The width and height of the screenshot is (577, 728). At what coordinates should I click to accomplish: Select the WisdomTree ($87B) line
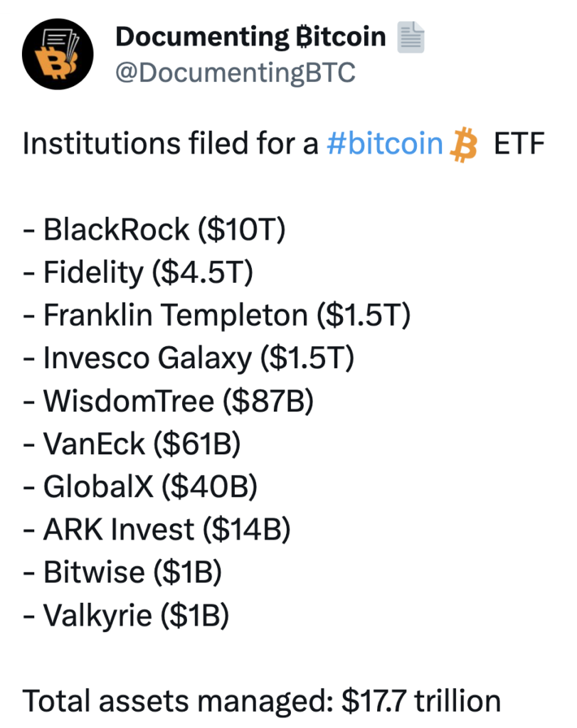coord(168,401)
